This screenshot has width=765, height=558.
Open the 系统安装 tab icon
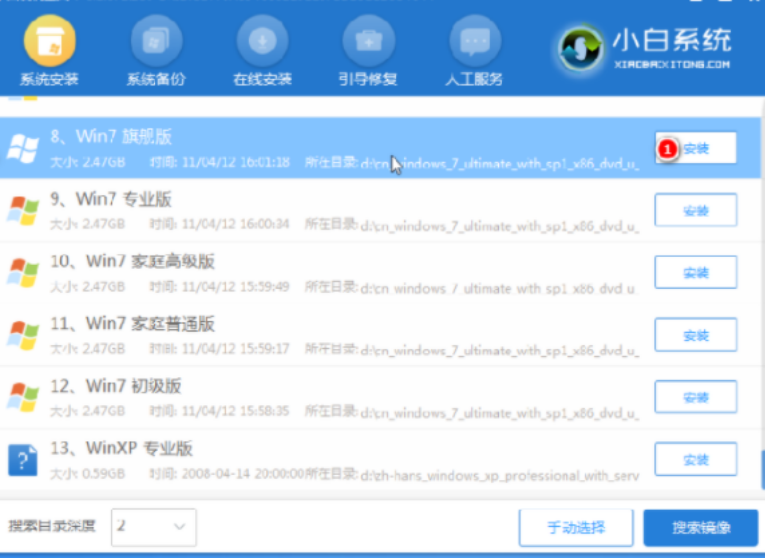pyautogui.click(x=49, y=40)
